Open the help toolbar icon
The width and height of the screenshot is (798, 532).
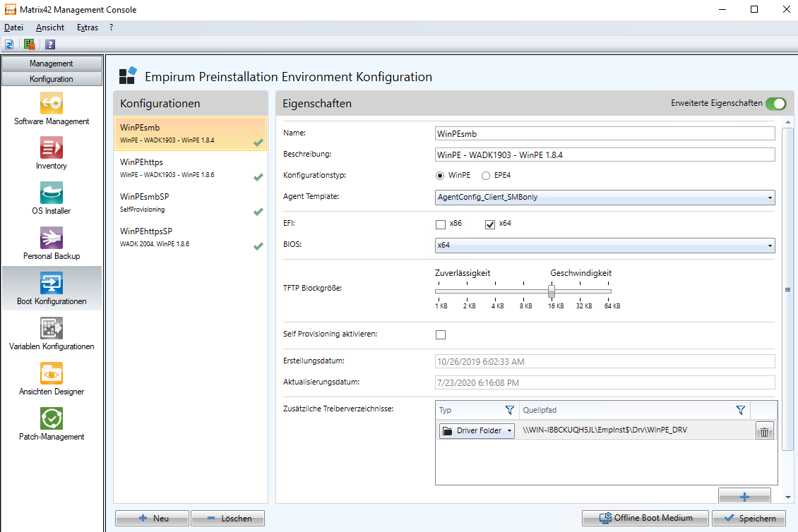[50, 44]
